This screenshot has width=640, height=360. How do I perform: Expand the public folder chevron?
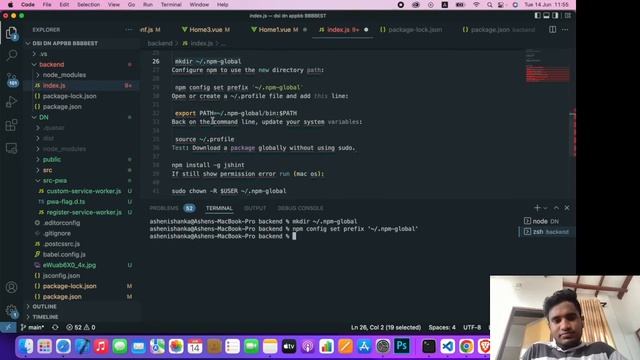coord(38,160)
